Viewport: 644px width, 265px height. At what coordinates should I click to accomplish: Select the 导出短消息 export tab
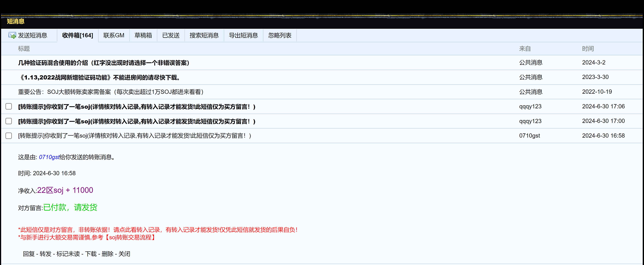click(x=243, y=36)
